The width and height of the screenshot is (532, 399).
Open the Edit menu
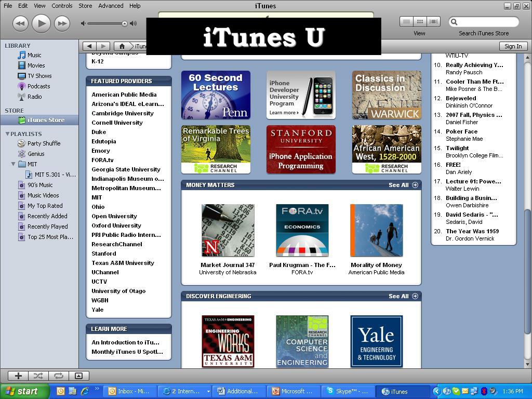(x=23, y=5)
